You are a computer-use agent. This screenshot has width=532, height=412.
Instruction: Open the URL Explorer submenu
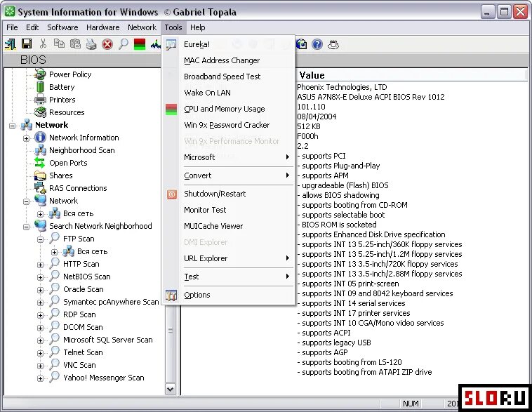tap(228, 258)
